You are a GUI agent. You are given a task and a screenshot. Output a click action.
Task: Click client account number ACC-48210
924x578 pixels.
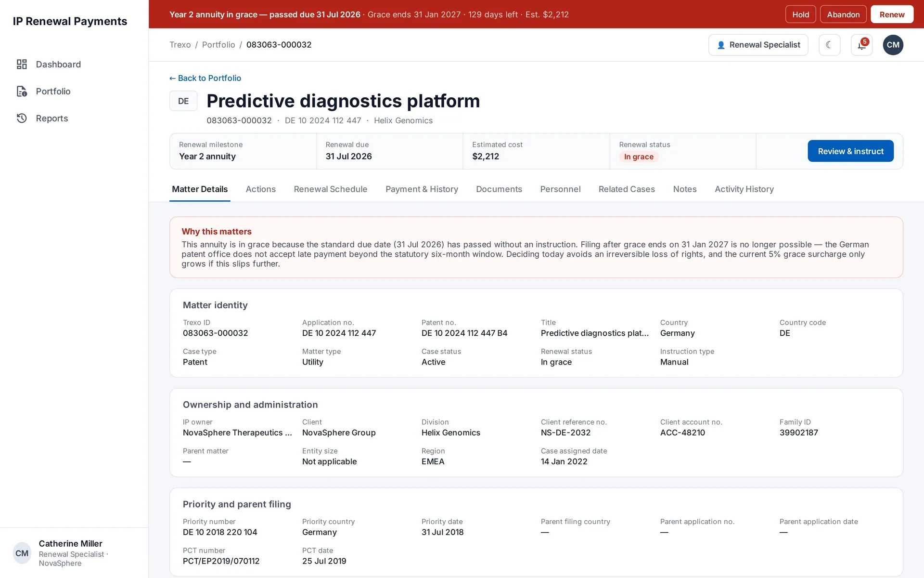pyautogui.click(x=682, y=433)
